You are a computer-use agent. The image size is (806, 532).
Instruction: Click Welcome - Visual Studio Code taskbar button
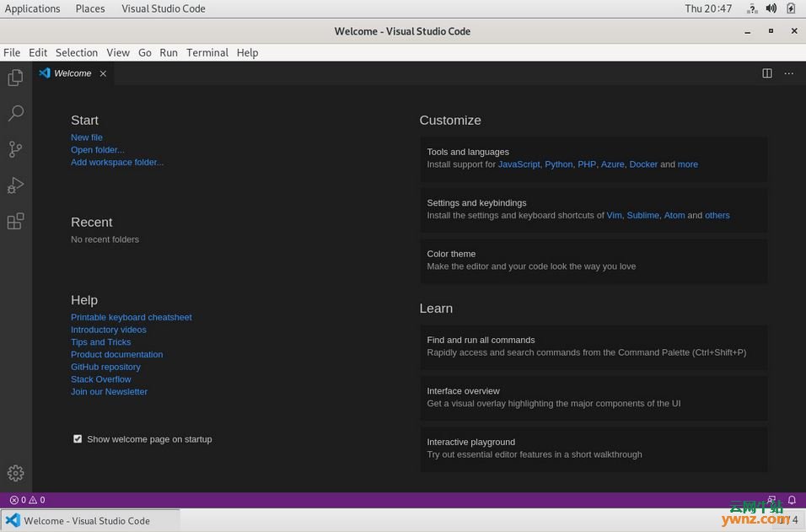(x=90, y=521)
